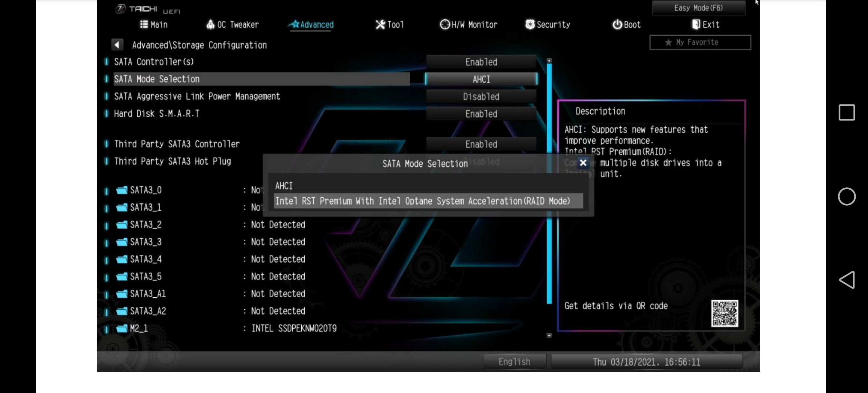This screenshot has height=393, width=868.
Task: Click the SATA3_A1 folder icon
Action: [x=122, y=294]
